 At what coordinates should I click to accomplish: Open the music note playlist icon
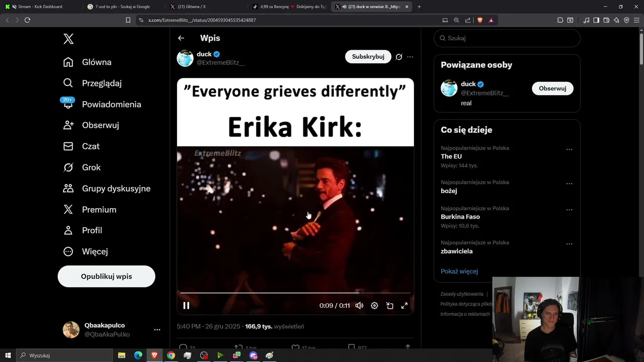coord(586,20)
